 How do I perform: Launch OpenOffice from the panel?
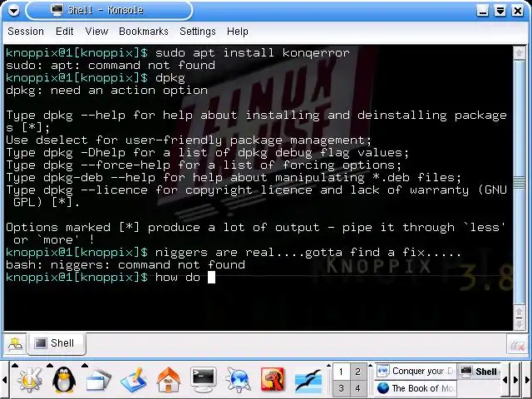(x=308, y=381)
